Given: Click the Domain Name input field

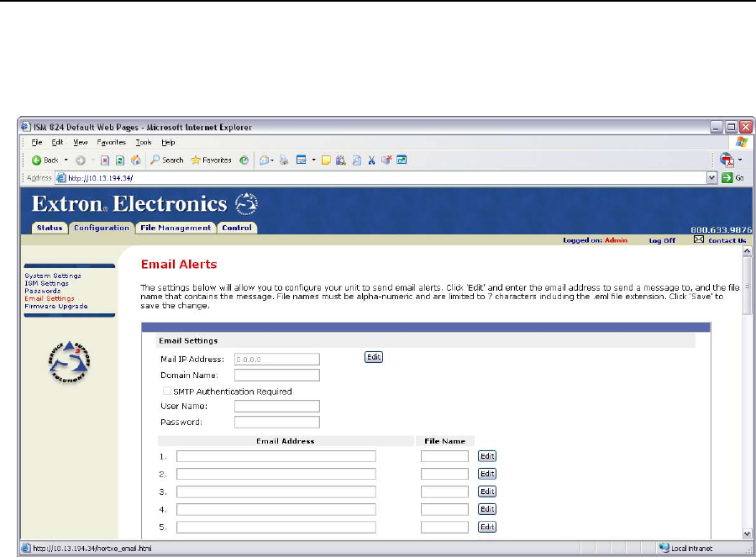Looking at the screenshot, I should pos(276,376).
